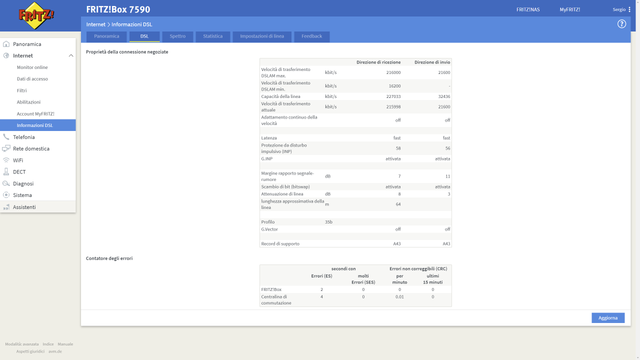Open the MyFRITZ! header link
This screenshot has width=640, height=360.
(570, 9)
